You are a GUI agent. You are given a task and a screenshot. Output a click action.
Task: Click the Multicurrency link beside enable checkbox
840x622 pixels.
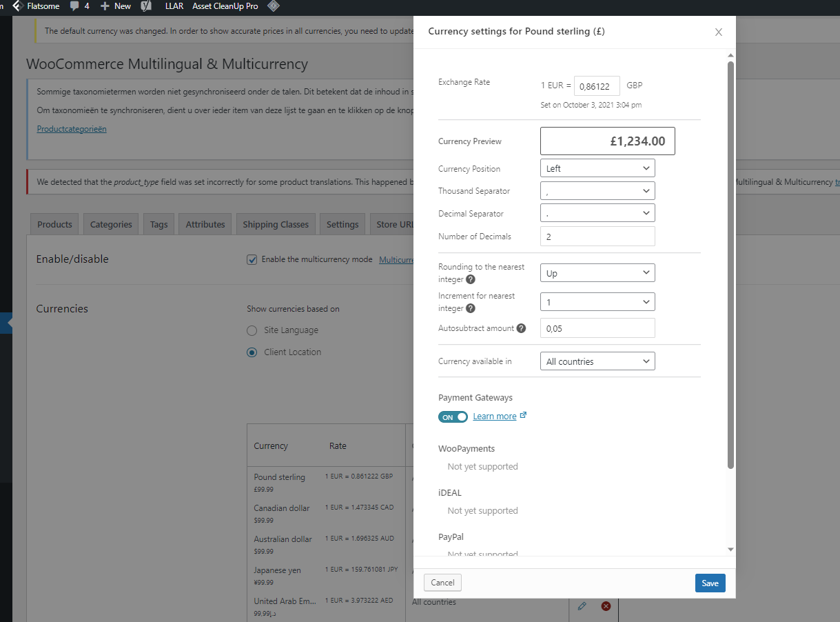(396, 260)
